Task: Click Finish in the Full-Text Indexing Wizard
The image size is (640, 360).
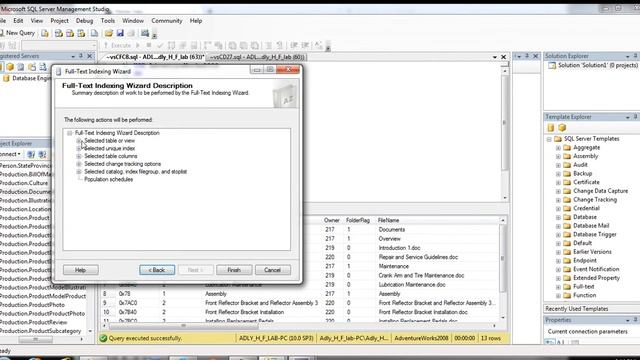Action: [x=234, y=270]
